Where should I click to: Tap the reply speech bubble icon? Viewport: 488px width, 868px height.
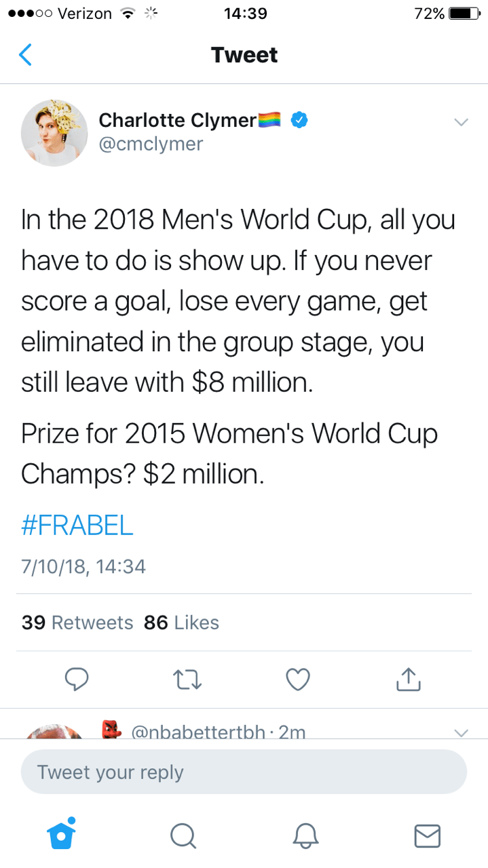click(x=76, y=679)
